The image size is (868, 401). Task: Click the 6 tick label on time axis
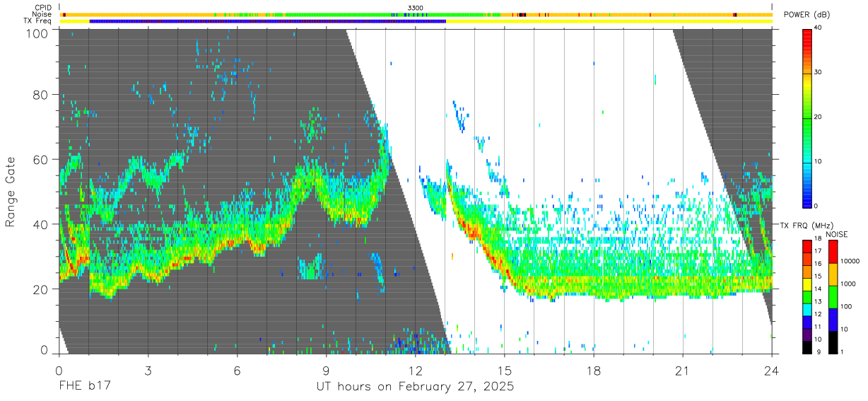click(237, 371)
